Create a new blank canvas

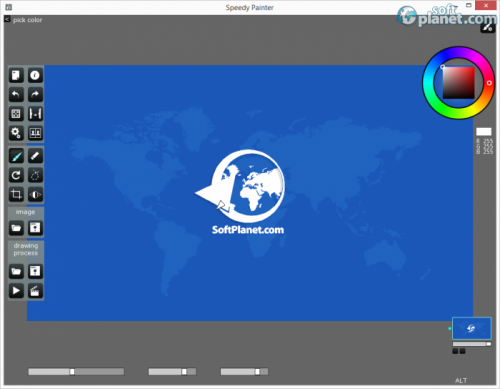pos(16,75)
